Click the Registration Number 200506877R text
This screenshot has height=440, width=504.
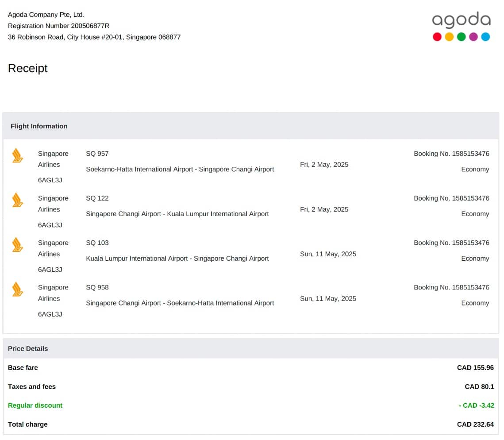[x=58, y=26]
